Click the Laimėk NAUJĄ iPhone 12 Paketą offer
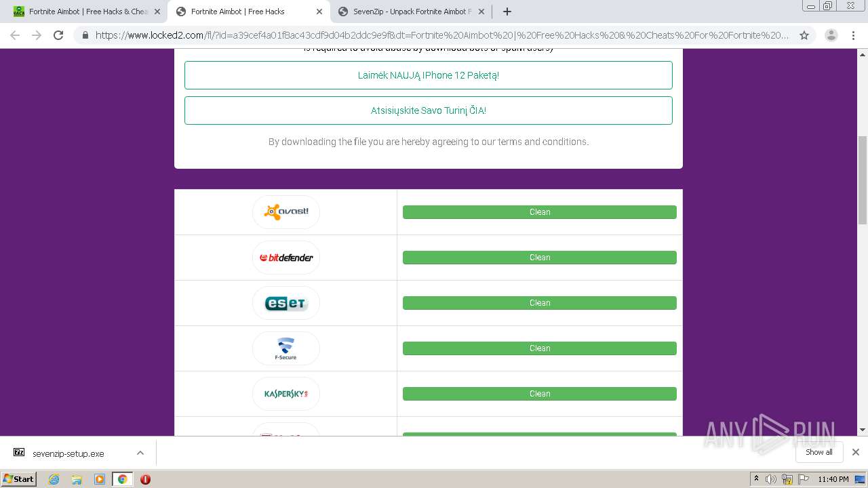 [429, 75]
